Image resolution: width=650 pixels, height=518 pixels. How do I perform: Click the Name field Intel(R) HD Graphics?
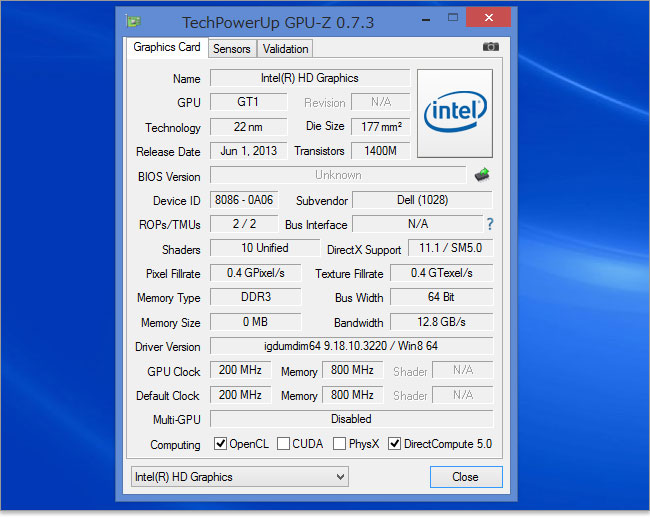point(310,78)
